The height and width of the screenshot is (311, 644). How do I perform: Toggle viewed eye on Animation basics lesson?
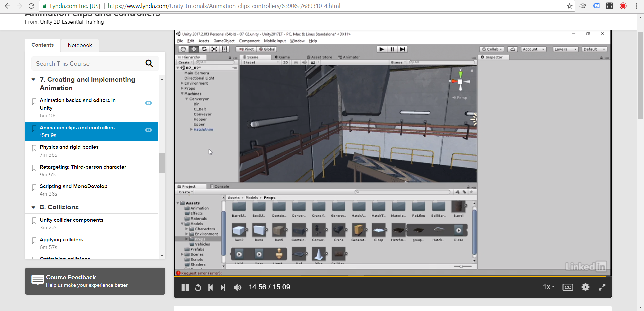coord(148,103)
